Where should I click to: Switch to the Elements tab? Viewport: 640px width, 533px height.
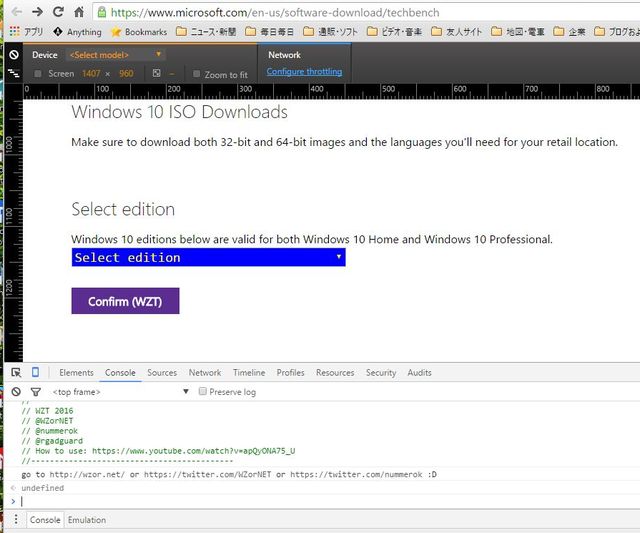[76, 372]
